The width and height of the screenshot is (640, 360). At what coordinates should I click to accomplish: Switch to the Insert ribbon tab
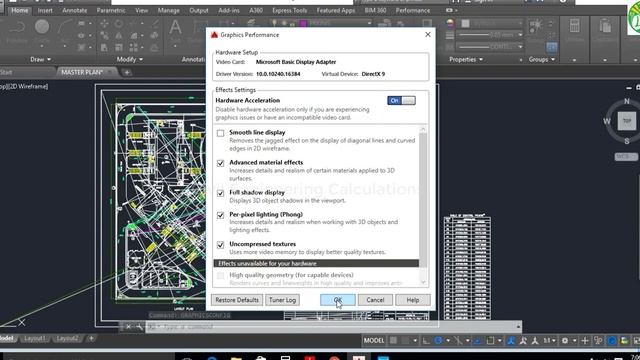coord(45,11)
